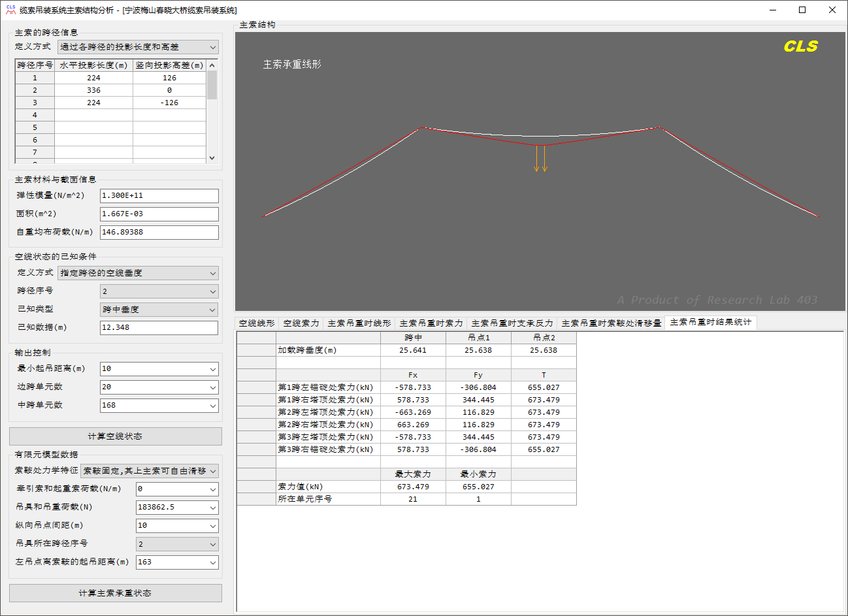This screenshot has width=848, height=616.
Task: Click the span table scroll down arrow
Action: point(212,158)
